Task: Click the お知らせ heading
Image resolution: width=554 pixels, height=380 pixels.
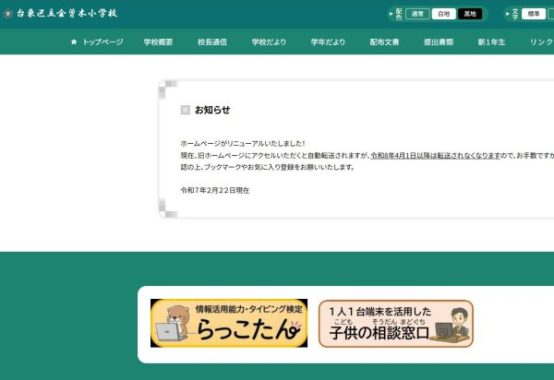Action: 212,110
